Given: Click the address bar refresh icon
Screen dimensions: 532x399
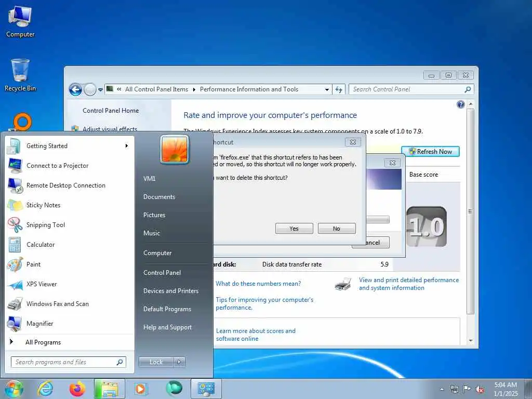Looking at the screenshot, I should [x=339, y=89].
